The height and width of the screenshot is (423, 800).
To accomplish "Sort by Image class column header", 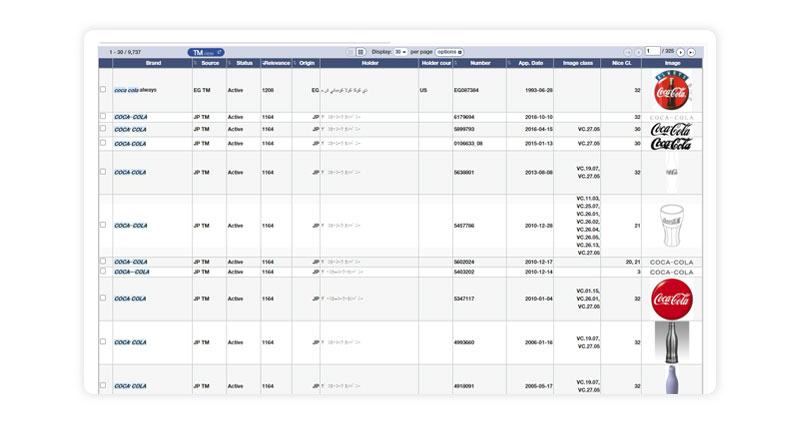I will tap(577, 63).
